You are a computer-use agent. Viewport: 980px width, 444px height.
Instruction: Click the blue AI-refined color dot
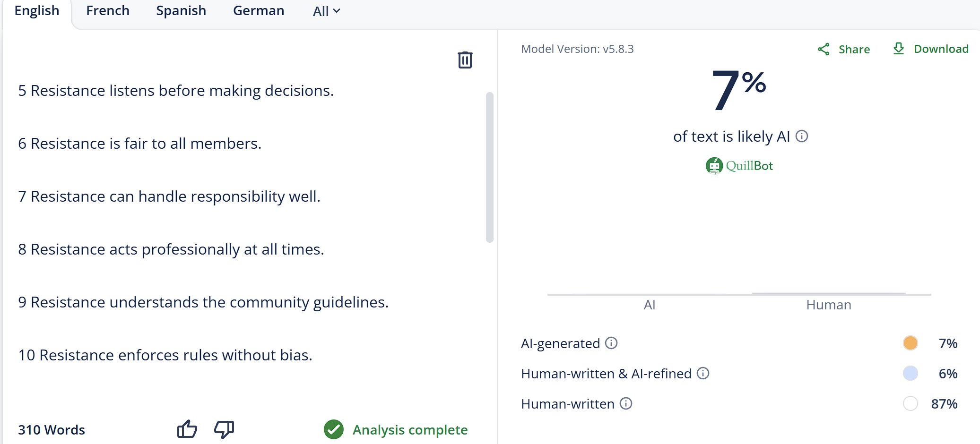(x=910, y=373)
